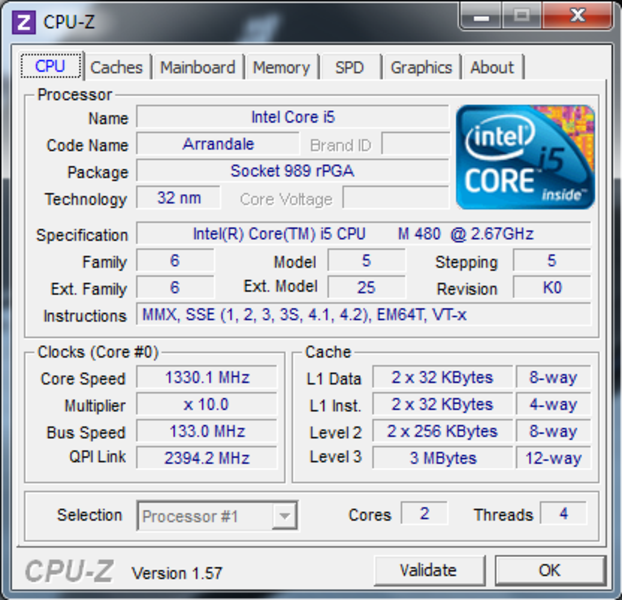Click the Instructions field listing MMX, SSE

pos(363,315)
